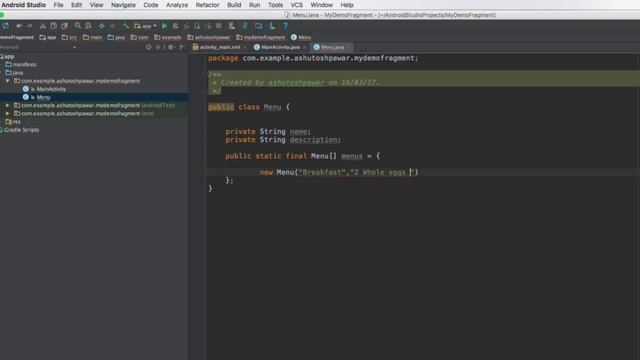
Task: Click the Make Project hammer icon
Action: coord(126,26)
